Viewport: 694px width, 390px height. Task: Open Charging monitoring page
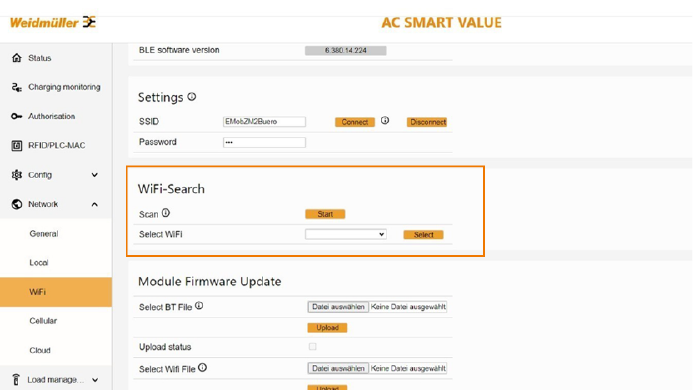coord(64,87)
